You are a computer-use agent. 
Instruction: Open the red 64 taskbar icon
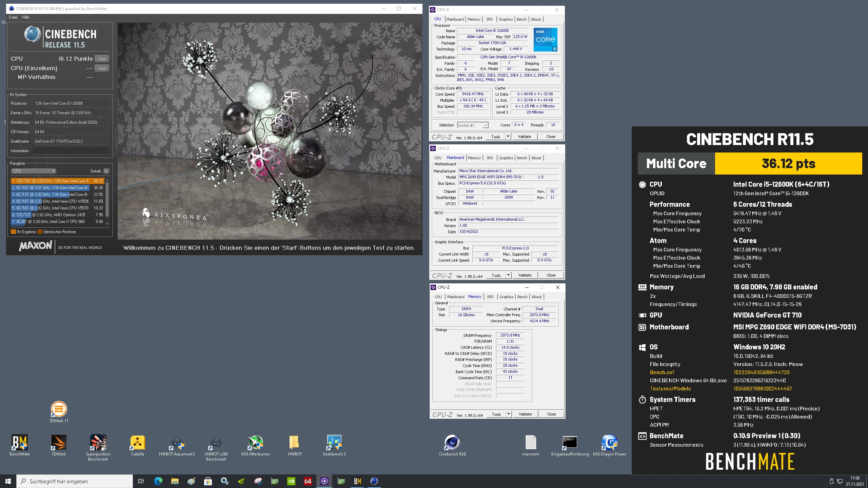[308, 481]
